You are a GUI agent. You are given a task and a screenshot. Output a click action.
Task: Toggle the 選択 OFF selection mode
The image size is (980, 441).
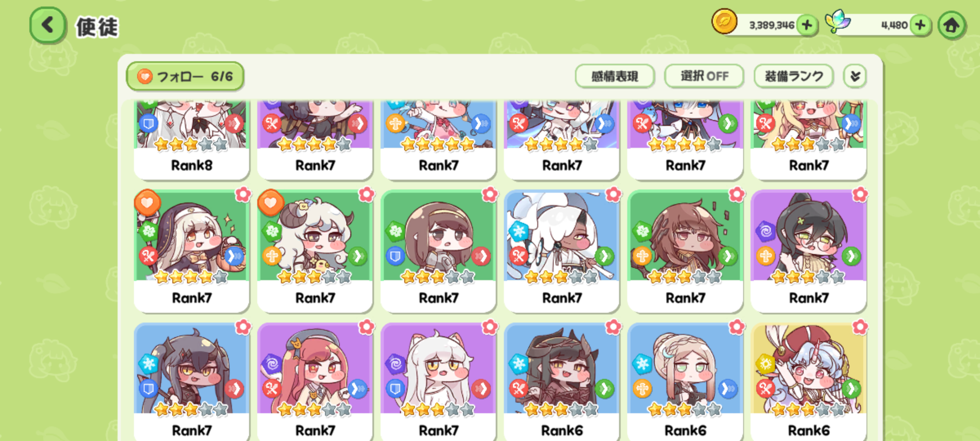[x=704, y=76]
